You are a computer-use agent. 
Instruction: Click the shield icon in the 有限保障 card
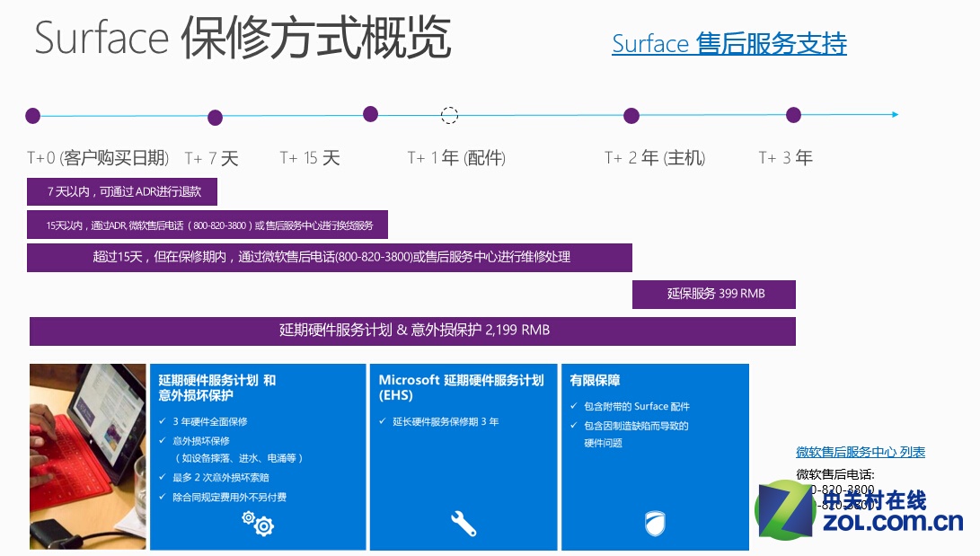tap(655, 524)
